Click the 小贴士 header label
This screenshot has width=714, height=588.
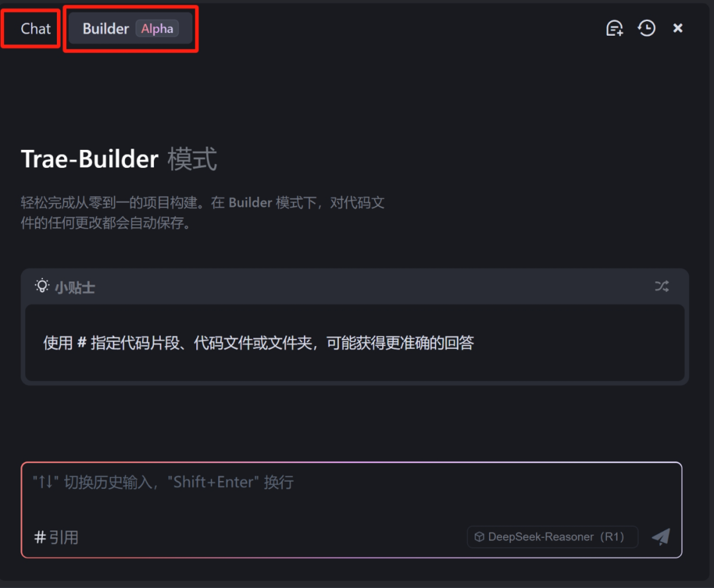pos(75,287)
